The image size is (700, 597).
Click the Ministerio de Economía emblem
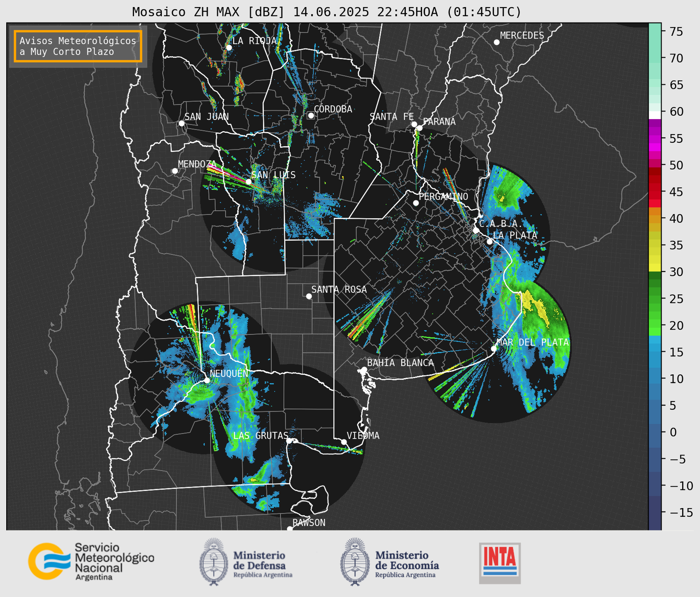355,562
